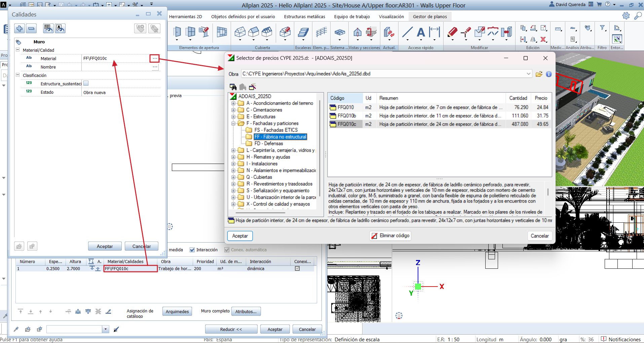Open the settings gear icon at top right

pyautogui.click(x=626, y=16)
